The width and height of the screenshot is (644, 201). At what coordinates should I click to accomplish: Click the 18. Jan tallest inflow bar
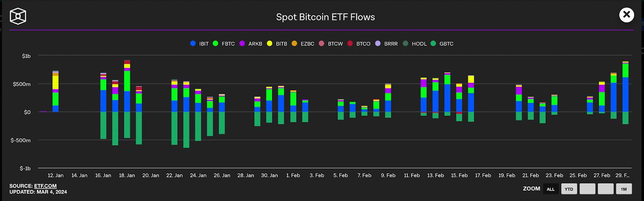127,86
